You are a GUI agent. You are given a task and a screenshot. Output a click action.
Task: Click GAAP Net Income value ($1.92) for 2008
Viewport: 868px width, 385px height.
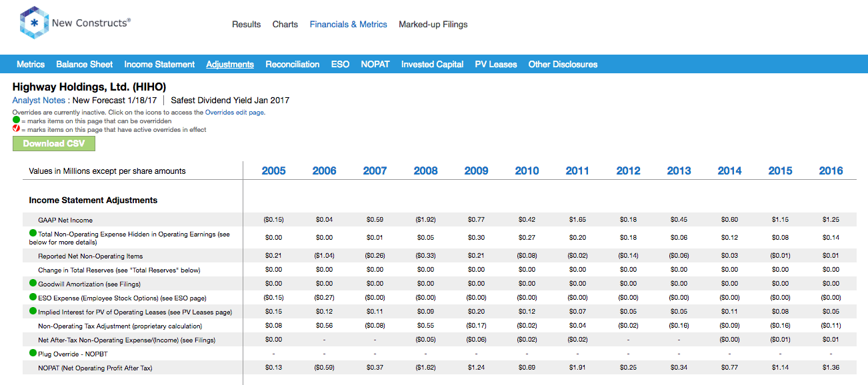coord(425,220)
